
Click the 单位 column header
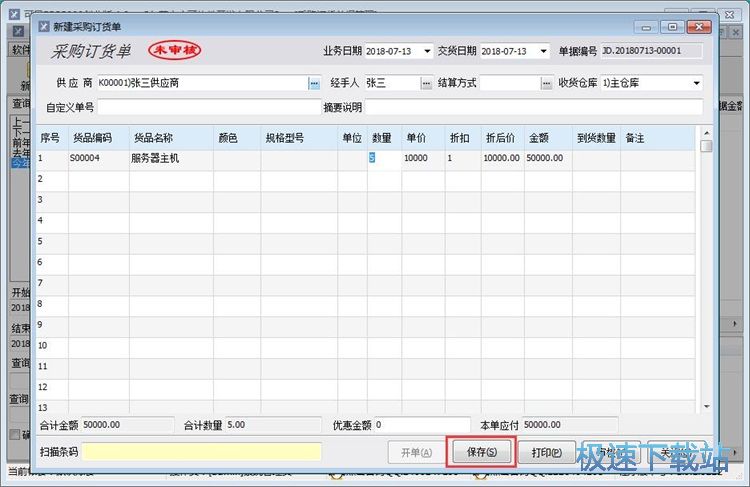click(x=353, y=138)
